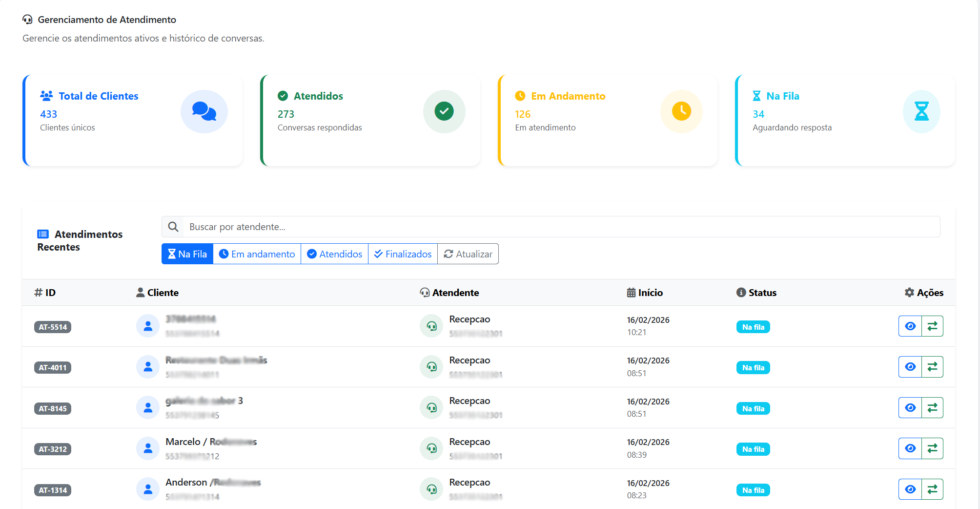Click the Gerenciamento de Atendimento heading link
This screenshot has width=980, height=509.
[x=106, y=20]
